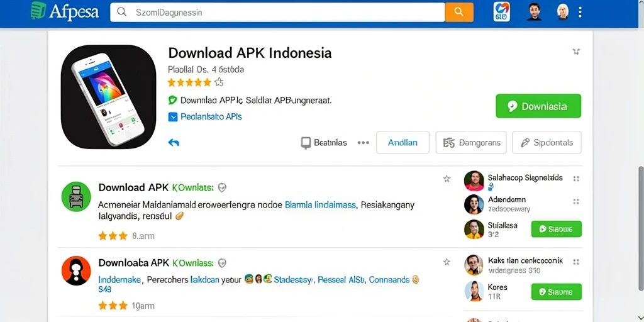Open the three-dot header menu
This screenshot has height=322, width=644.
[580, 12]
